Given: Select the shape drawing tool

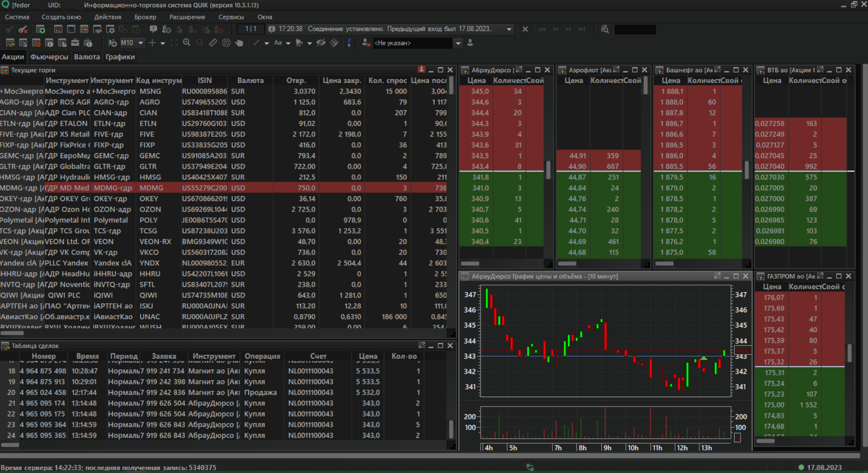Looking at the screenshot, I should click(x=299, y=43).
